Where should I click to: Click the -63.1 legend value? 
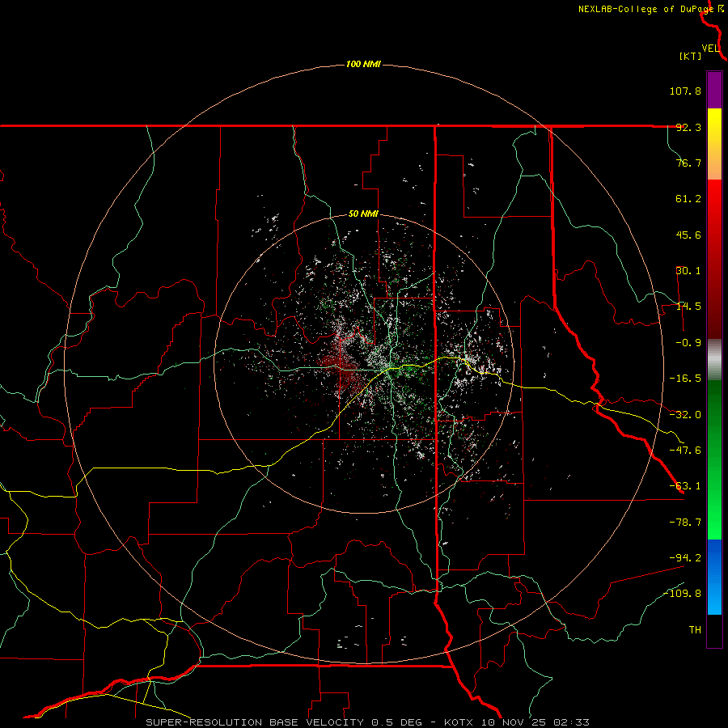coord(685,486)
